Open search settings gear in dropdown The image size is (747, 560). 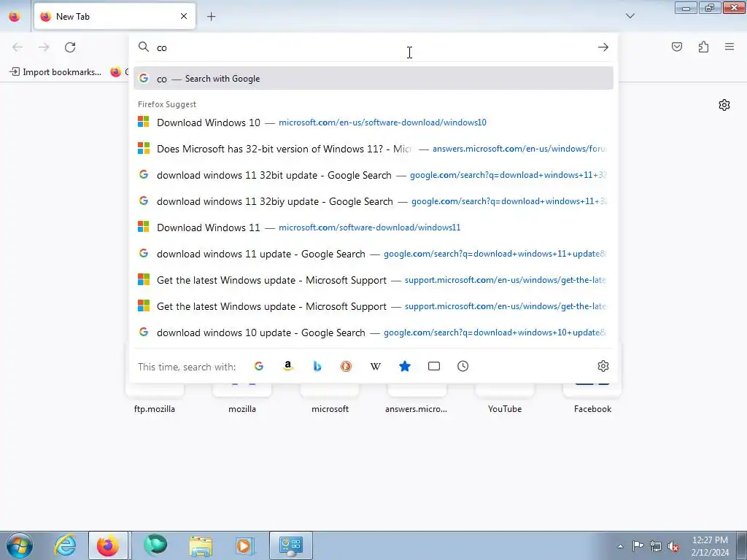click(603, 366)
